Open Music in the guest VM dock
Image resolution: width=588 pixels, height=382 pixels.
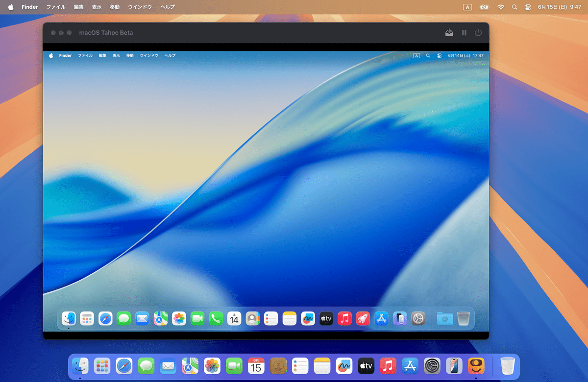[344, 319]
